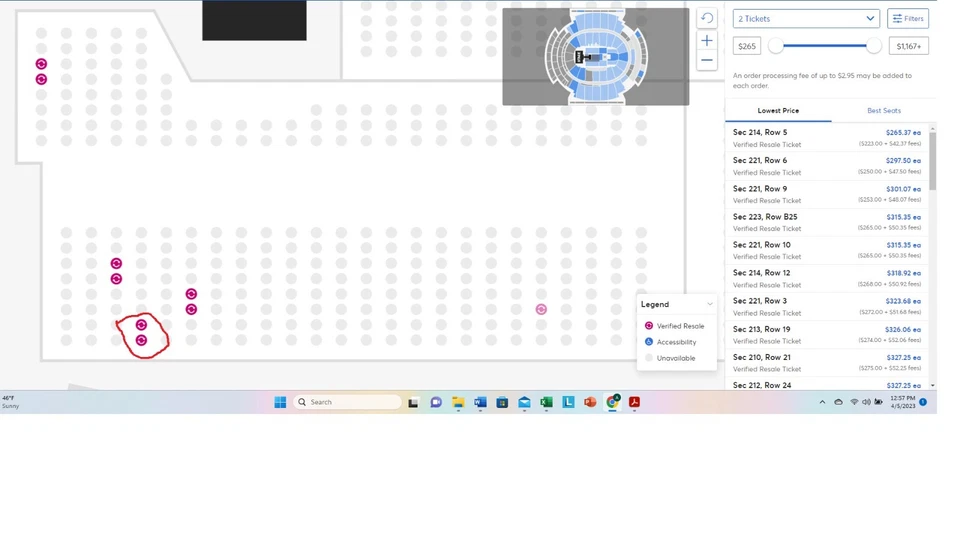Image resolution: width=960 pixels, height=540 pixels.
Task: Click the OneDrive cloud tray icon
Action: (x=838, y=402)
